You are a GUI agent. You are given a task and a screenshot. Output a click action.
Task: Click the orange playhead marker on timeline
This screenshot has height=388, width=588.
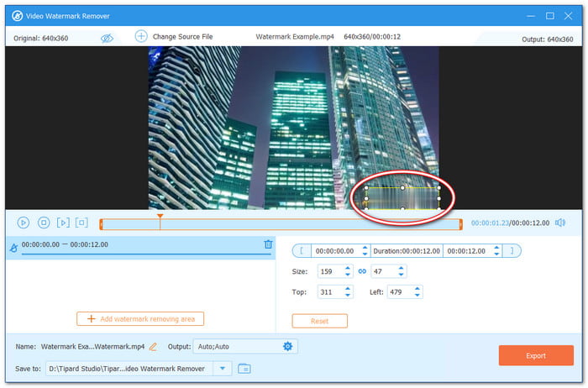click(160, 217)
